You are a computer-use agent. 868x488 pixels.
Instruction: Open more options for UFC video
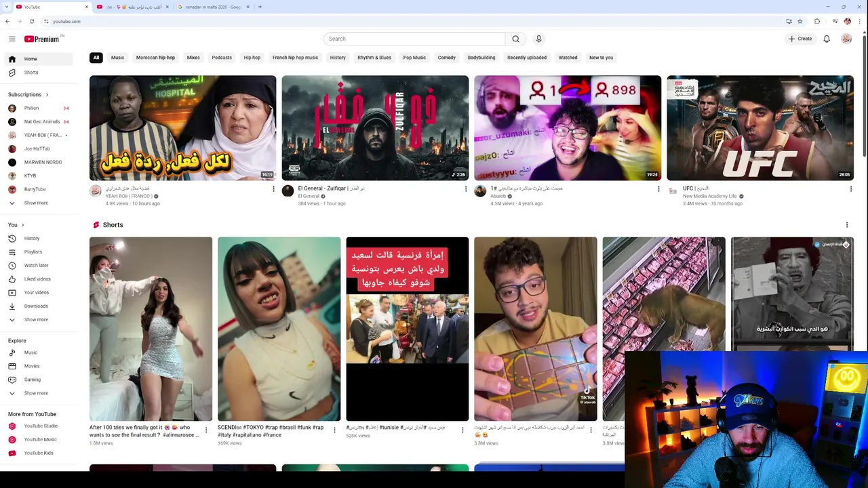coord(850,189)
